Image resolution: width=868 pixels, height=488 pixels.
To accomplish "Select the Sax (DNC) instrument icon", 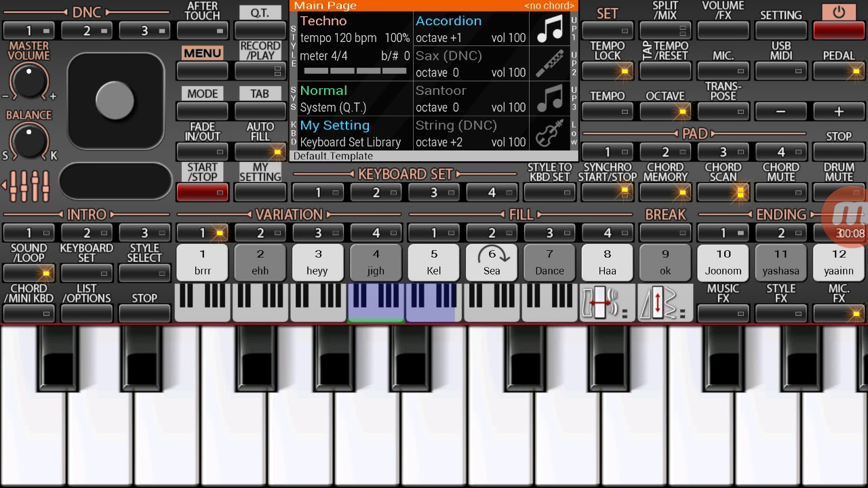I will pyautogui.click(x=550, y=64).
